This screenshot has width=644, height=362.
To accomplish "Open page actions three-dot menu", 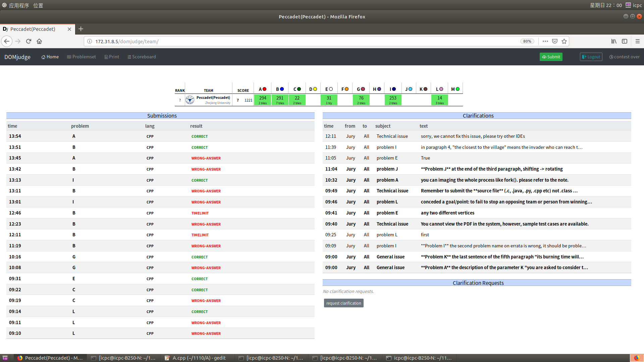I will [545, 41].
